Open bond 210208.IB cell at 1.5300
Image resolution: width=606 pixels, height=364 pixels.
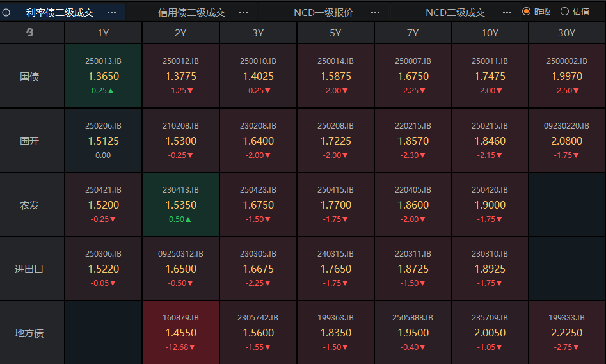pos(180,140)
